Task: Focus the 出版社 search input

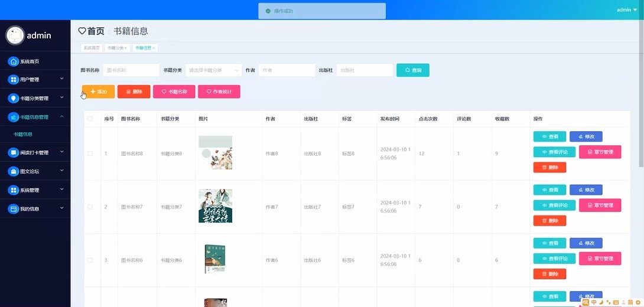Action: (x=365, y=70)
